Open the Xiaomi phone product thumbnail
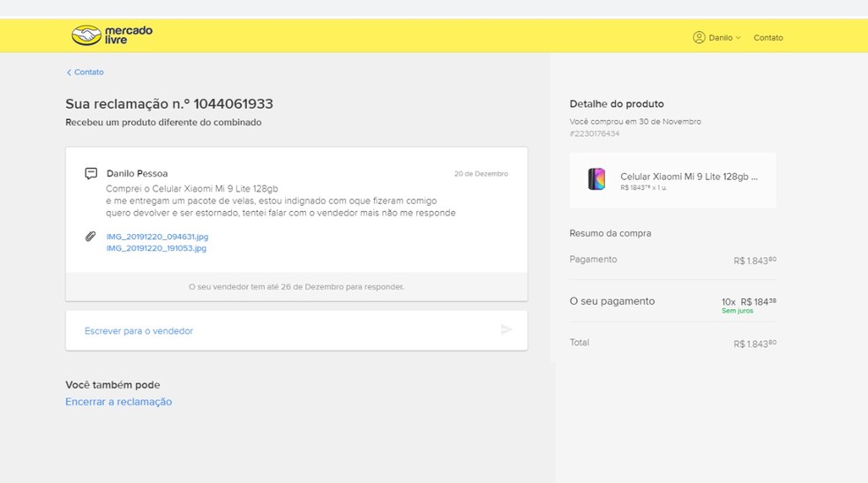 (596, 179)
